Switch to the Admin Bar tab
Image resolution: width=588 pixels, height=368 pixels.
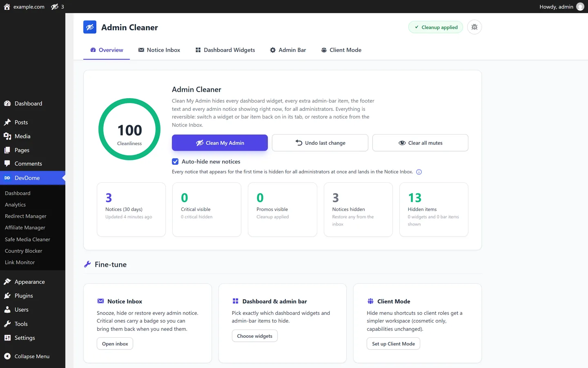click(x=288, y=50)
